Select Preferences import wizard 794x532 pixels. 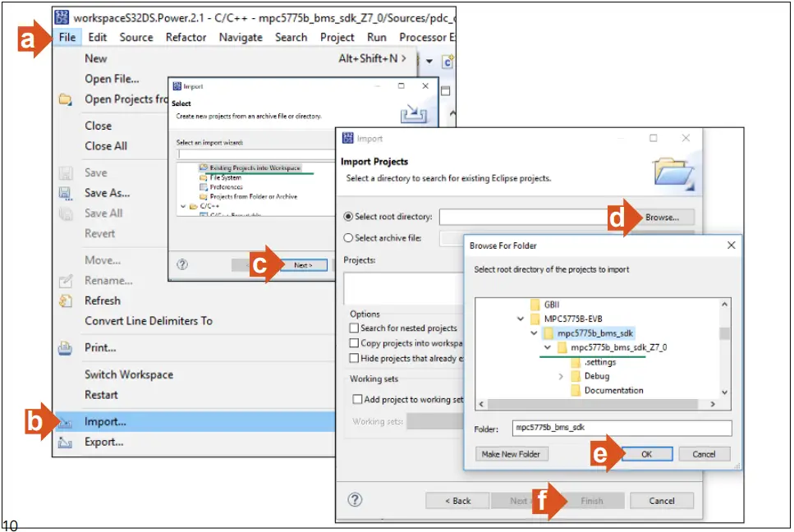(227, 187)
